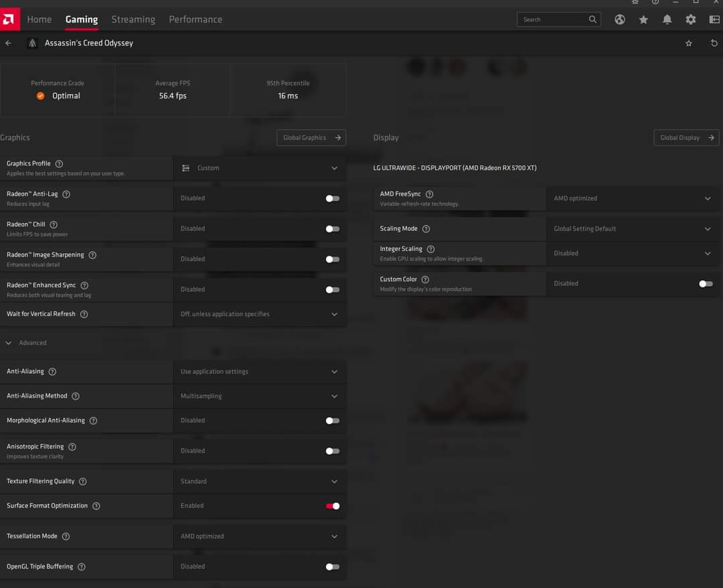Enable Anisotropic Filtering toggle

[333, 451]
